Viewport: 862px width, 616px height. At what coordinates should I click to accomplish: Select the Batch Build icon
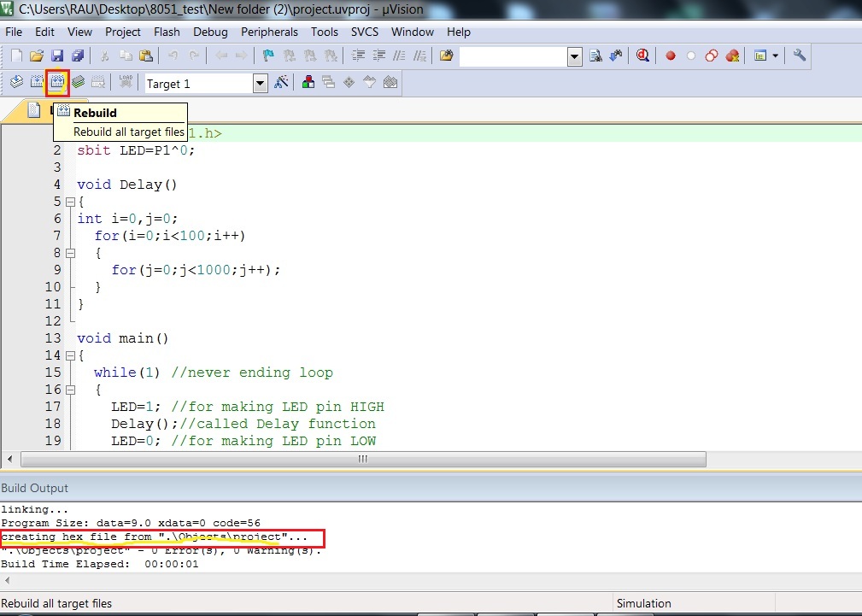click(x=77, y=82)
